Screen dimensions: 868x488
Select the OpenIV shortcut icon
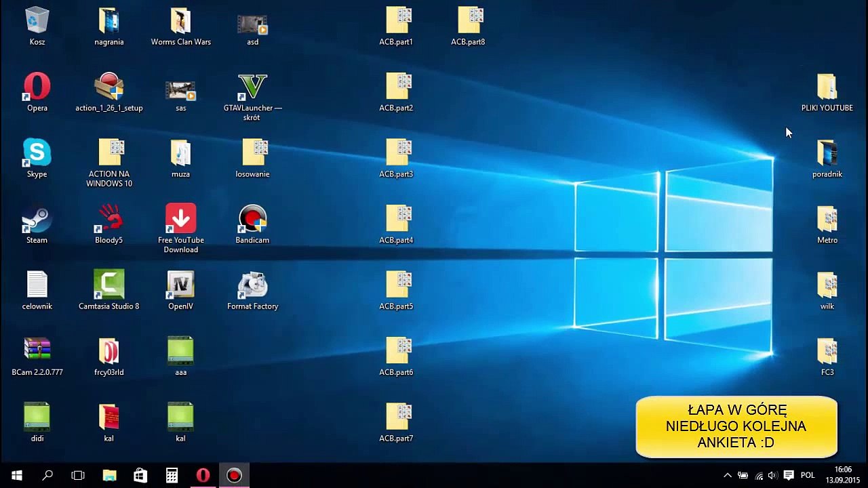[181, 285]
